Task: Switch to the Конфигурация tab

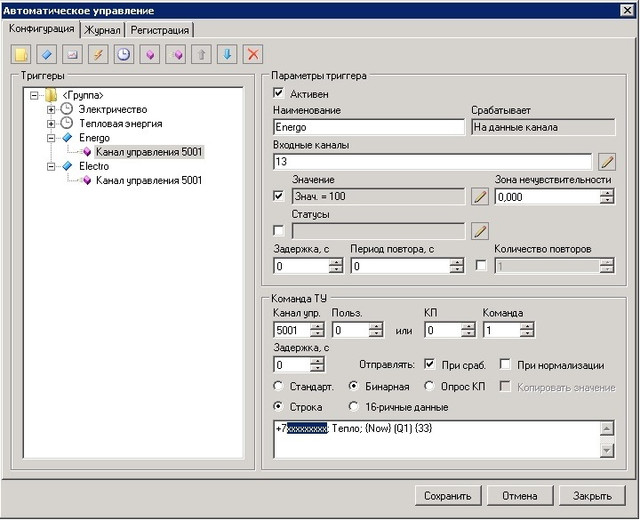Action: (41, 29)
